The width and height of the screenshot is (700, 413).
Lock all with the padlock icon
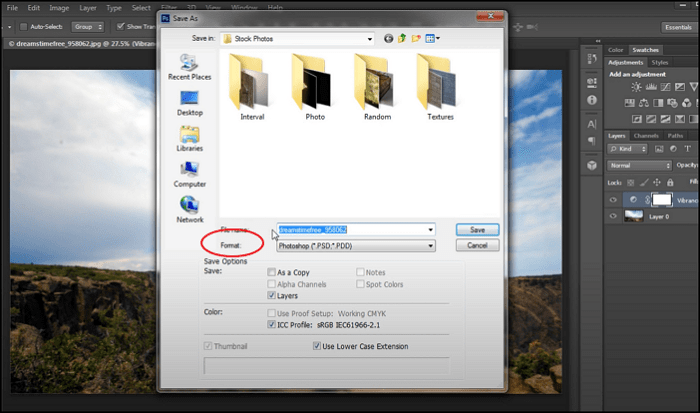click(670, 182)
